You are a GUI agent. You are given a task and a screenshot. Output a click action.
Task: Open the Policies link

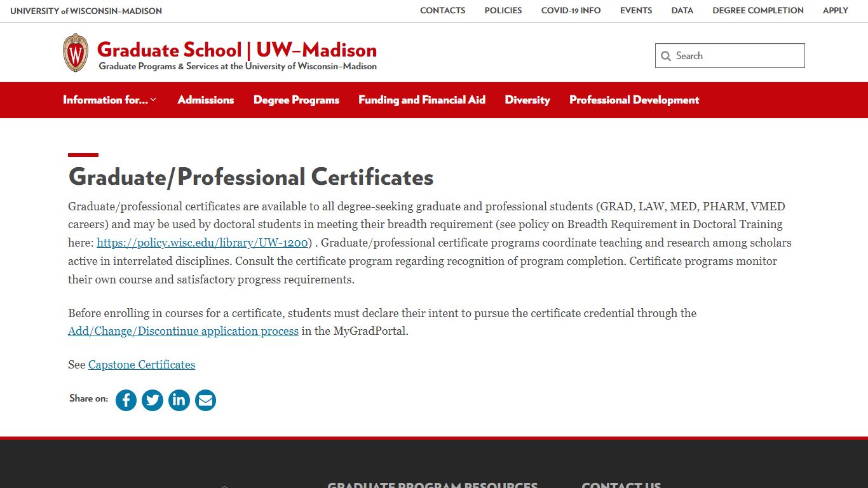[x=503, y=11]
